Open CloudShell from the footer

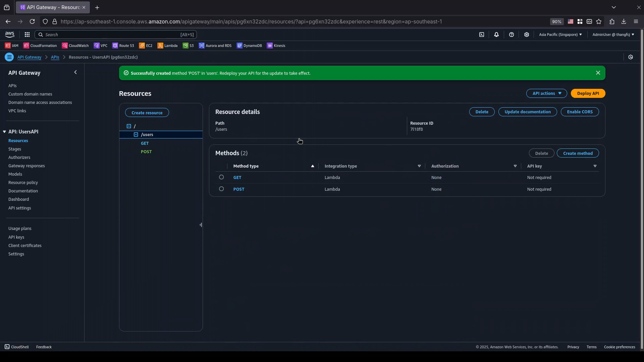click(x=17, y=347)
